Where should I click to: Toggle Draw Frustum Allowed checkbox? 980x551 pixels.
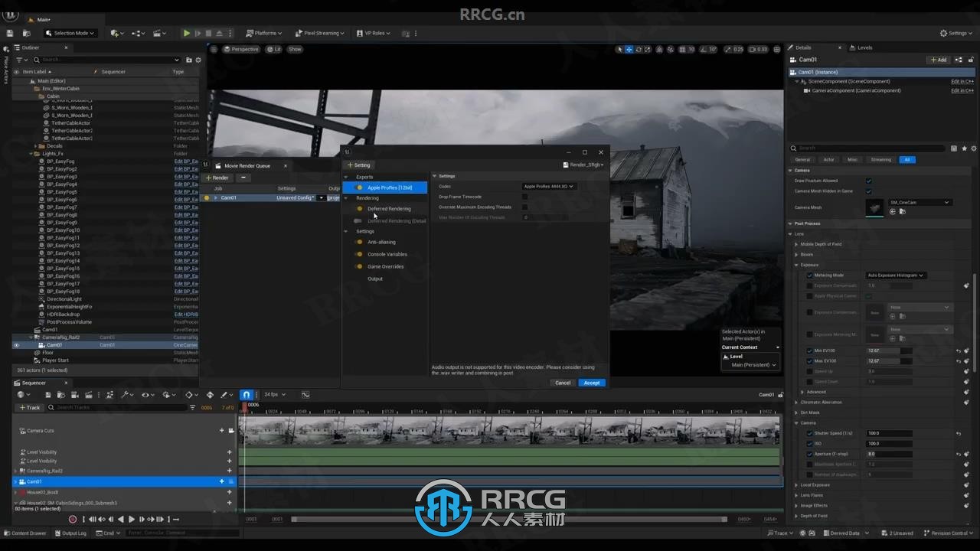tap(868, 181)
